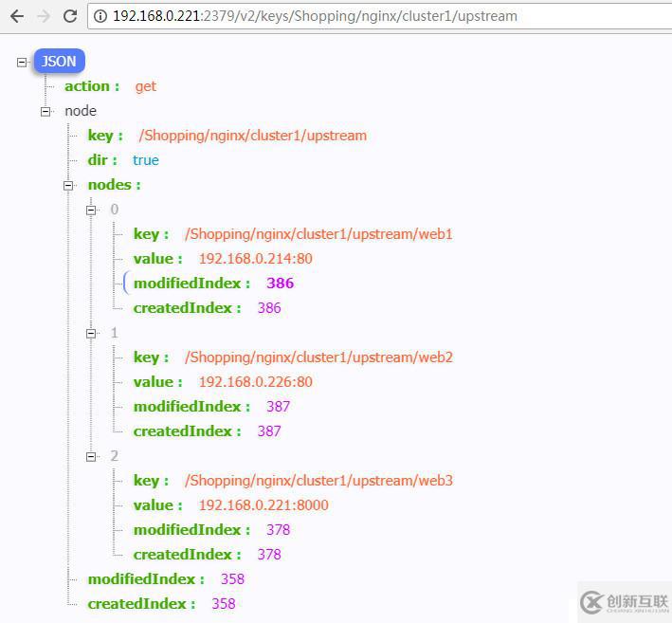Select the 'true' dir value
The height and width of the screenshot is (623, 672).
[146, 160]
